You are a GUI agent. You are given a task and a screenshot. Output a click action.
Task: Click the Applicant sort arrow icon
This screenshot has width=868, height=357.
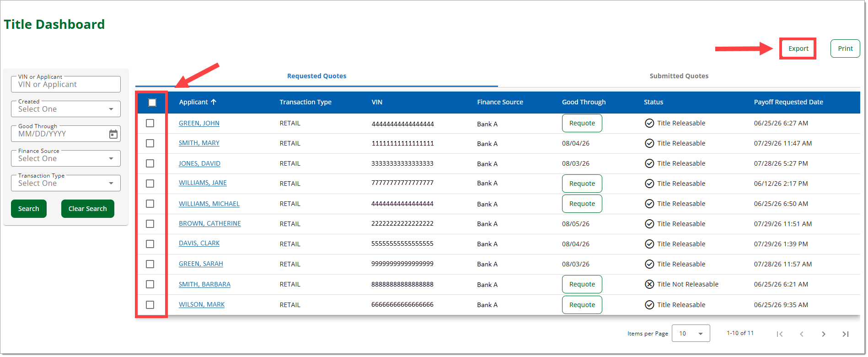[214, 102]
